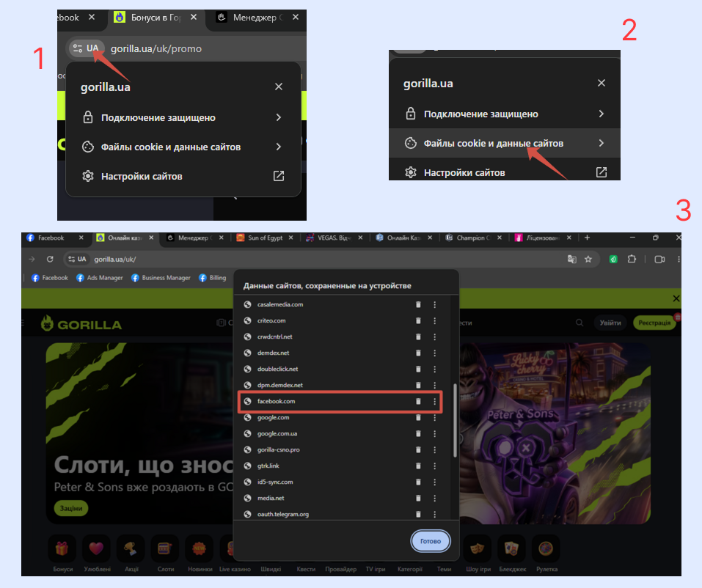Click the address bar showing gorilla.ua/uk/promo

(x=186, y=48)
